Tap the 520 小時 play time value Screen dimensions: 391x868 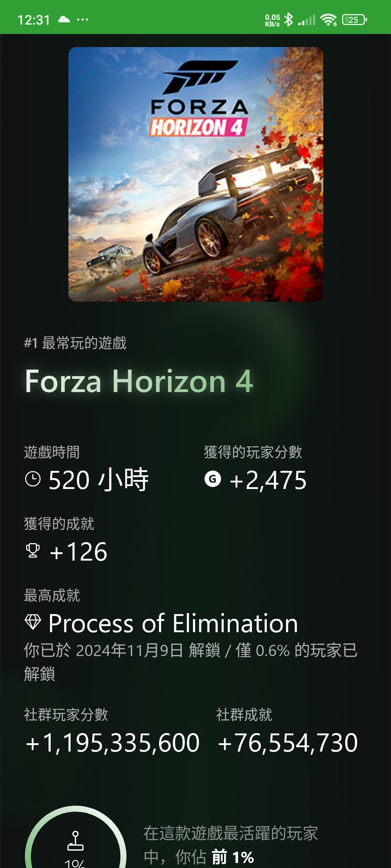click(98, 480)
